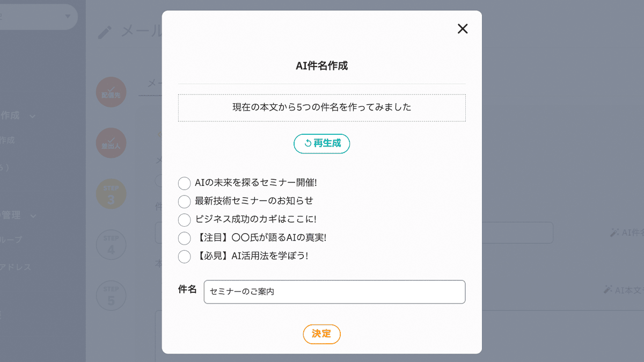Click the 配信先 completed step badge
The height and width of the screenshot is (362, 644).
click(111, 92)
